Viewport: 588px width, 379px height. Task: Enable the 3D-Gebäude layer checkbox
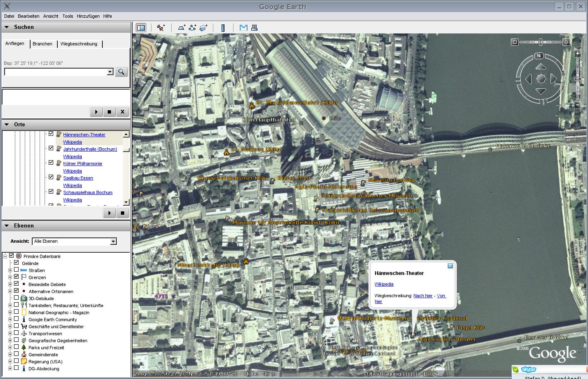(x=17, y=298)
